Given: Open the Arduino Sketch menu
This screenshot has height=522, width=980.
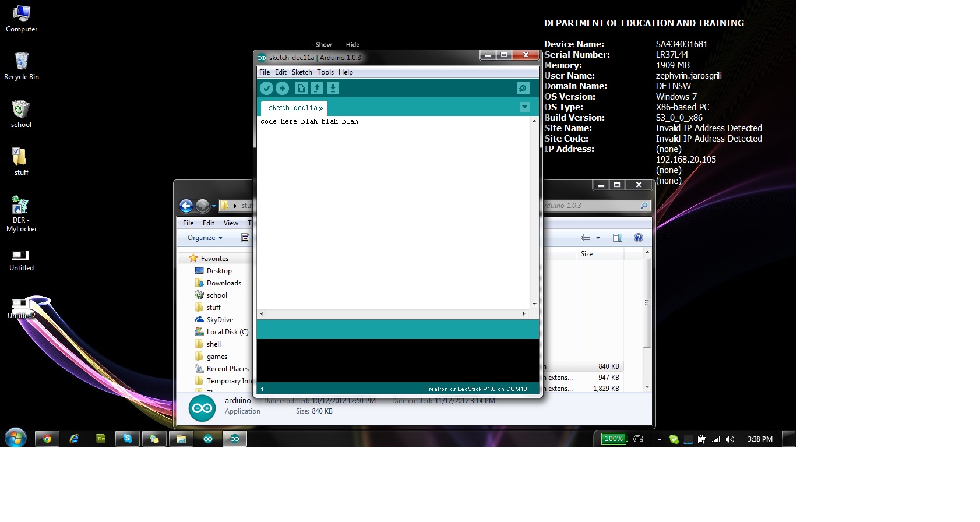Looking at the screenshot, I should [x=302, y=72].
